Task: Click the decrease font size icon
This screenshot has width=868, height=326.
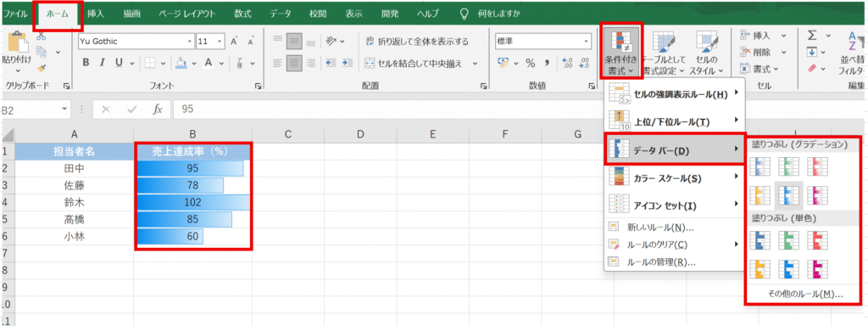Action: (251, 41)
